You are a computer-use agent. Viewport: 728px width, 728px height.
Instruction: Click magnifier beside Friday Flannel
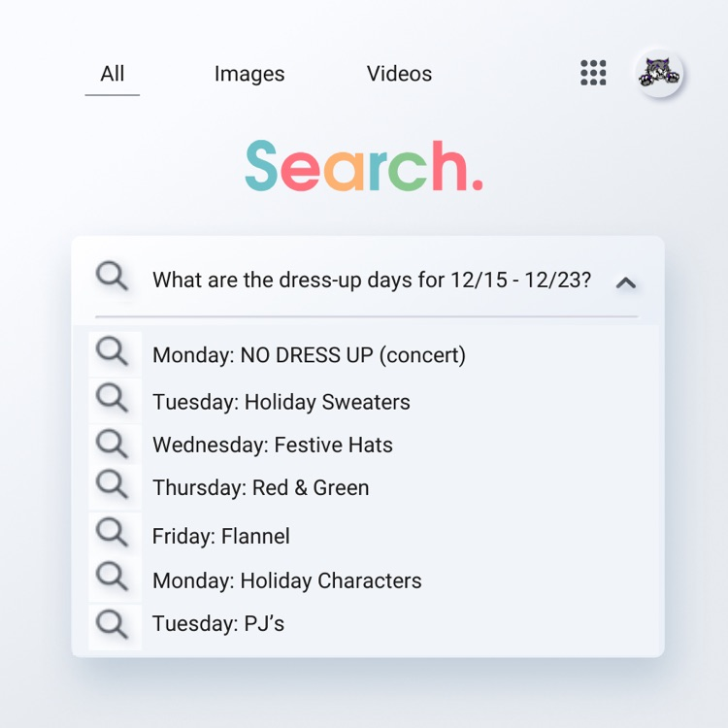point(113,533)
